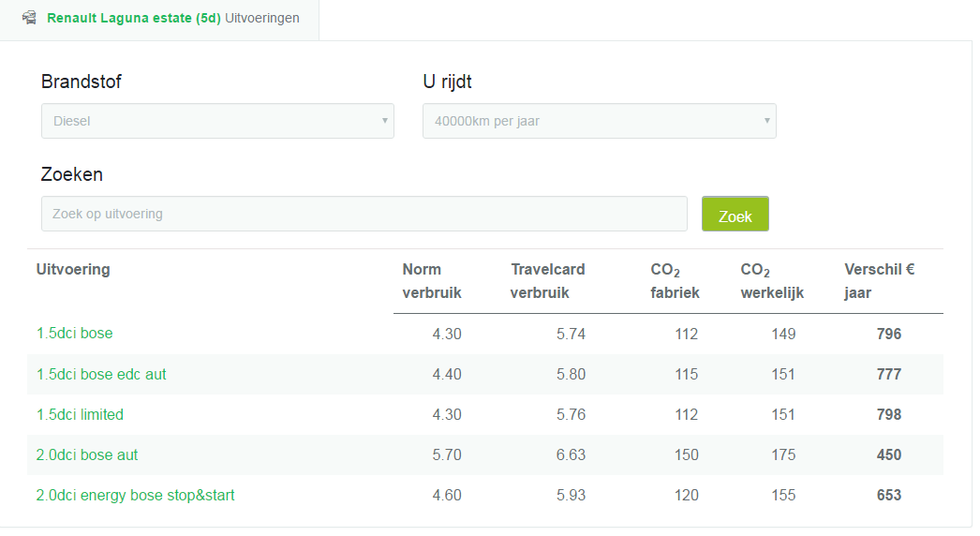Click the Zoek op uitvoering search field
The image size is (980, 536).
(364, 214)
